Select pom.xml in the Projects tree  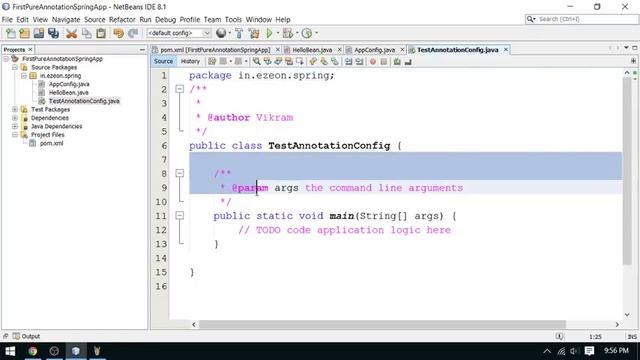(x=51, y=143)
